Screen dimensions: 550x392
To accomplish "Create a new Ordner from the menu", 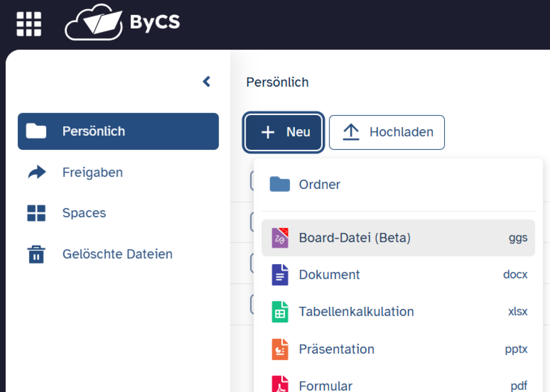I will (x=319, y=184).
